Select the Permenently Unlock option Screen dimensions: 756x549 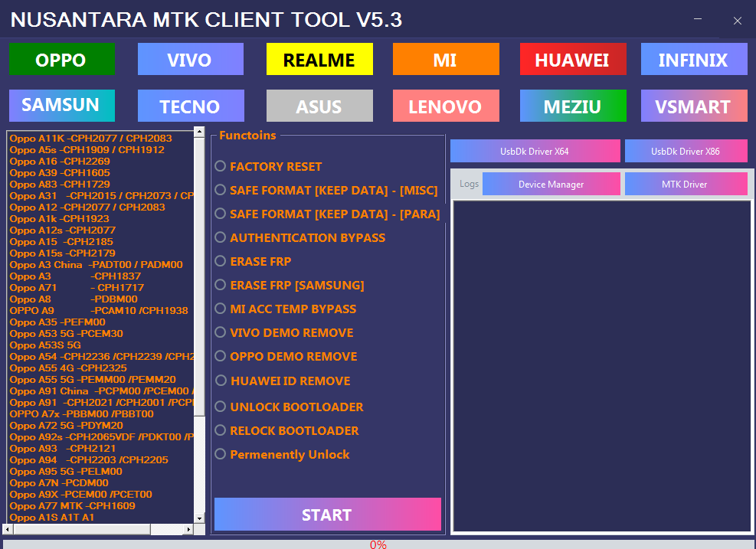(x=221, y=454)
